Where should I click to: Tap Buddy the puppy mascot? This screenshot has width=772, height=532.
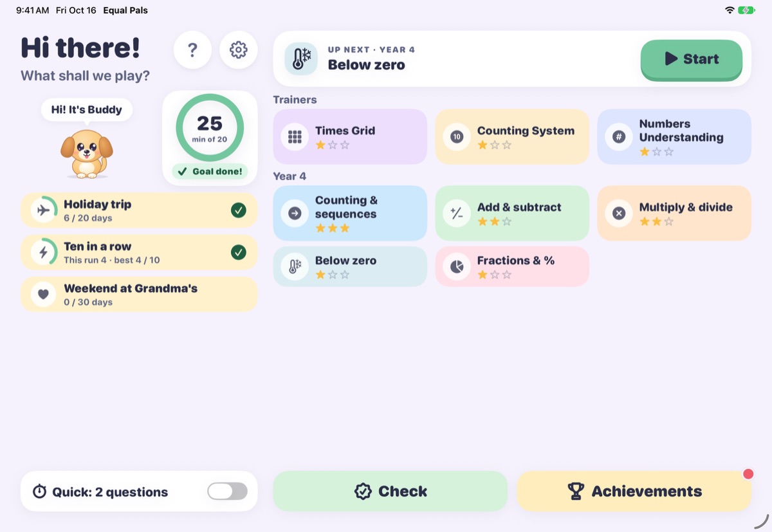pyautogui.click(x=86, y=153)
